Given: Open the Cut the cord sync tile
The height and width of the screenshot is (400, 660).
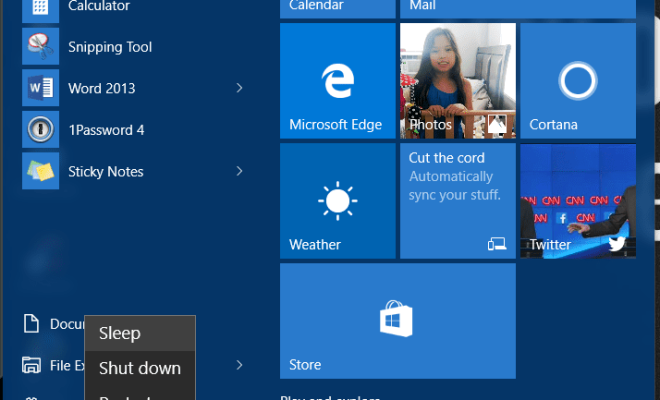Looking at the screenshot, I should point(458,201).
